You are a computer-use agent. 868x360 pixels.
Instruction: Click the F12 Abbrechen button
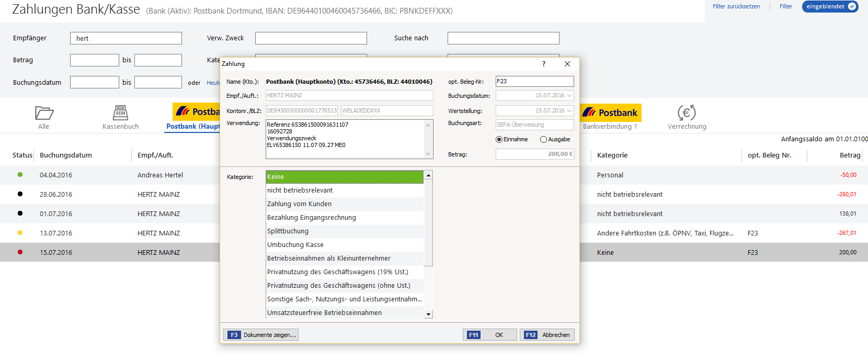coord(547,335)
